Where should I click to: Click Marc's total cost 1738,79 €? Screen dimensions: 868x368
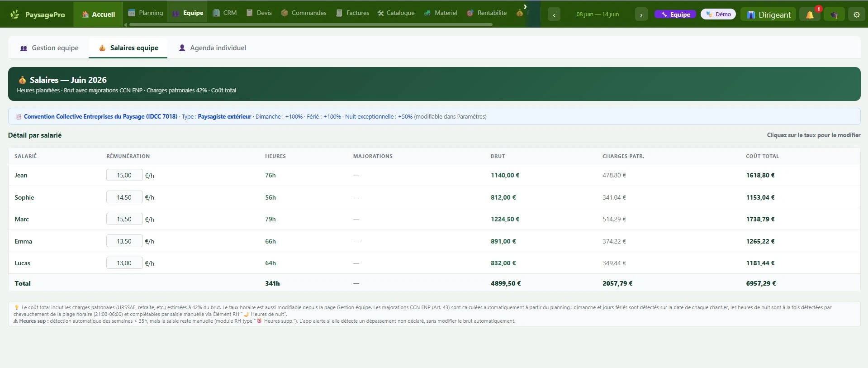(760, 219)
